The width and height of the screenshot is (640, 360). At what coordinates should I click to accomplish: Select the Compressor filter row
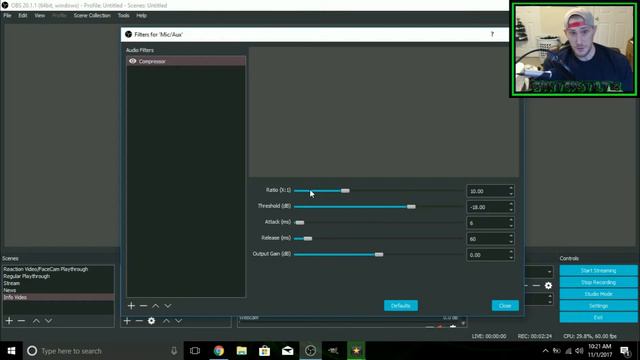pos(186,61)
